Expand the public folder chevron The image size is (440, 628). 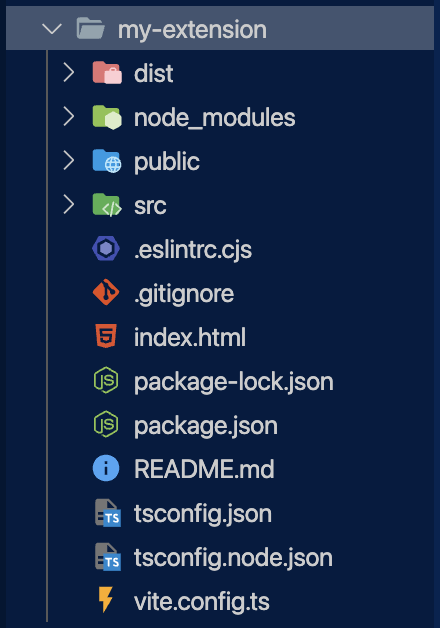[x=69, y=161]
